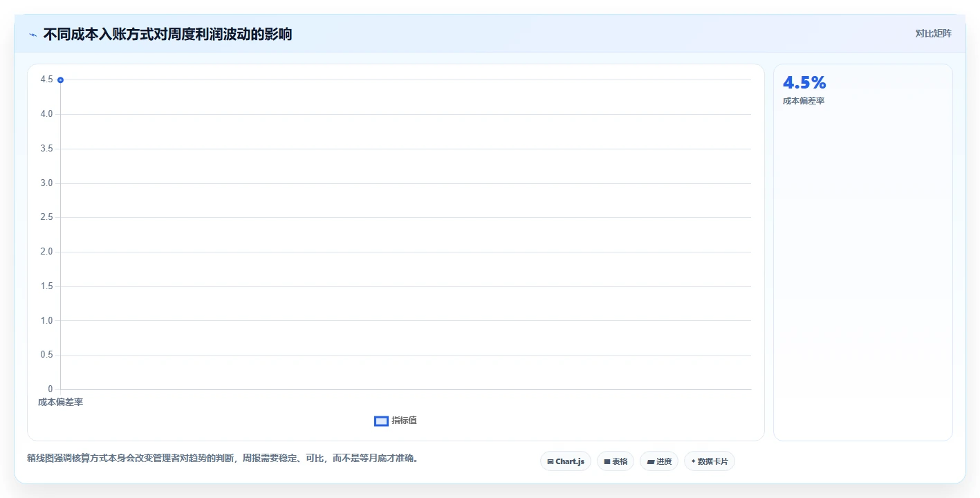Click the footnote text starting with 箱线图强调

point(223,458)
